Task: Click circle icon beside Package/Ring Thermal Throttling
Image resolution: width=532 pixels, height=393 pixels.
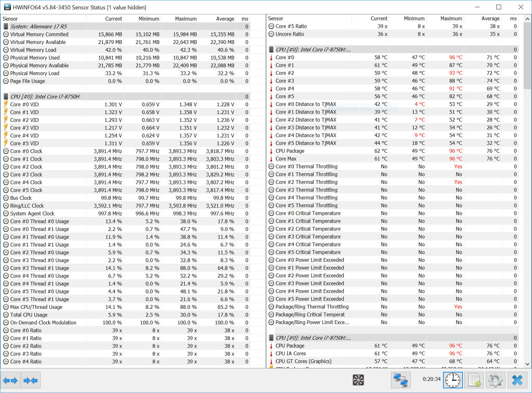Action: (x=271, y=307)
